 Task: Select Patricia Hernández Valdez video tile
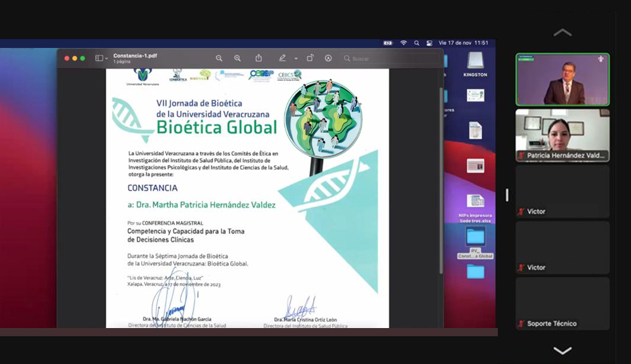[563, 136]
